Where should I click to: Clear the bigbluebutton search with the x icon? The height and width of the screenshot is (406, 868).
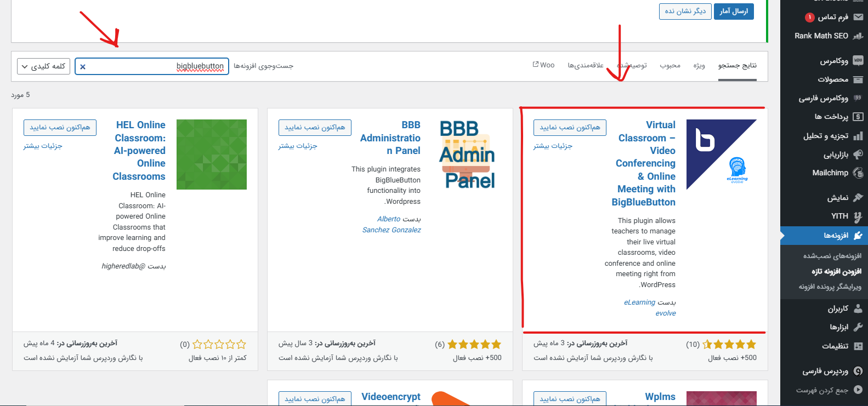pos(83,67)
